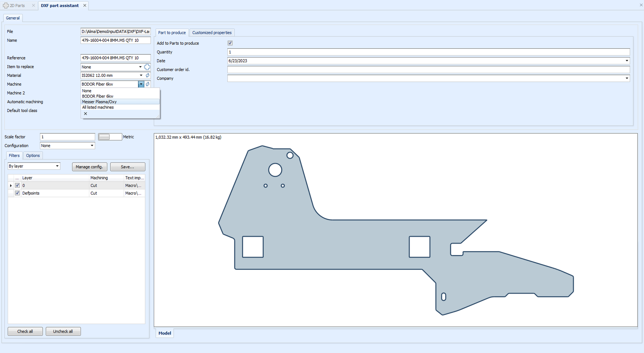Viewport: 644px width, 353px height.
Task: Close the panel with the top-right X
Action: point(641,5)
